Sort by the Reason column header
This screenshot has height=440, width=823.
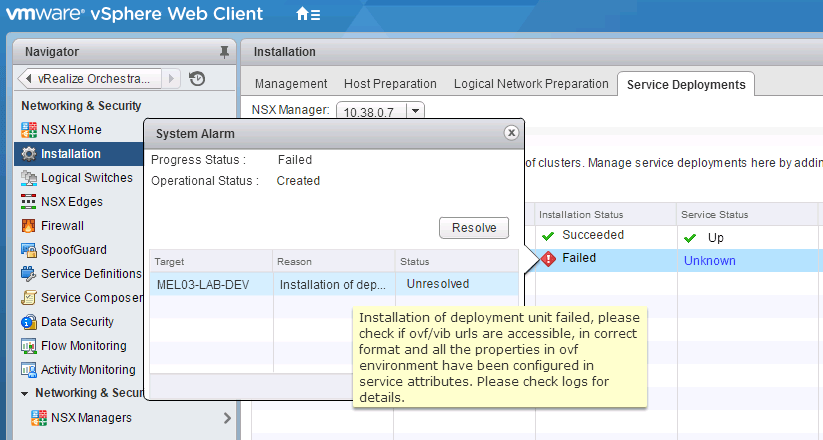(x=334, y=261)
